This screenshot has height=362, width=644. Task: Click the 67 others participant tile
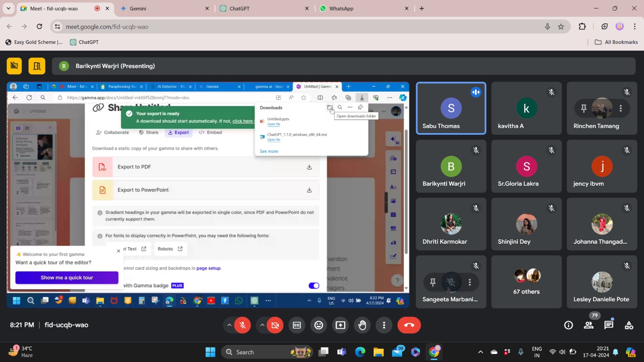point(526,282)
